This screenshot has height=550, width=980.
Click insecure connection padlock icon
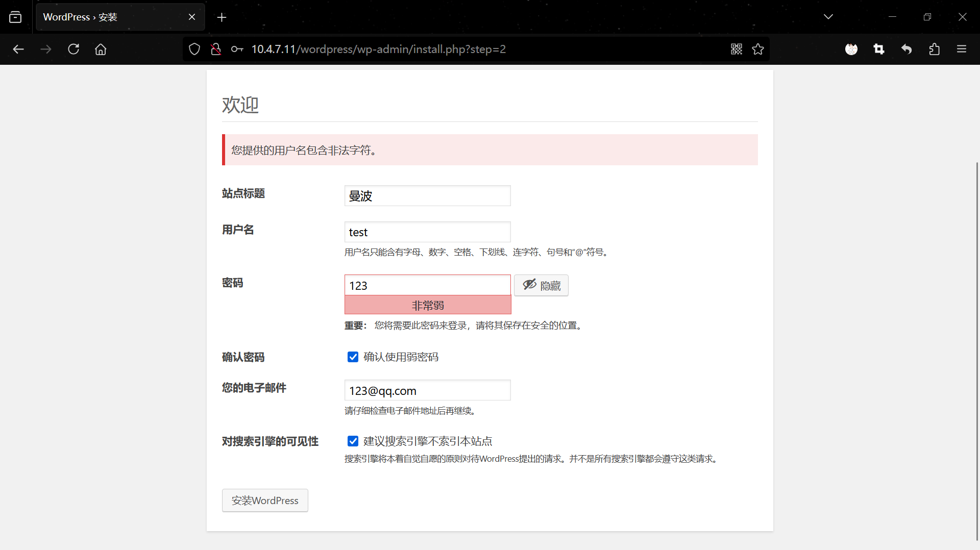[x=216, y=49]
